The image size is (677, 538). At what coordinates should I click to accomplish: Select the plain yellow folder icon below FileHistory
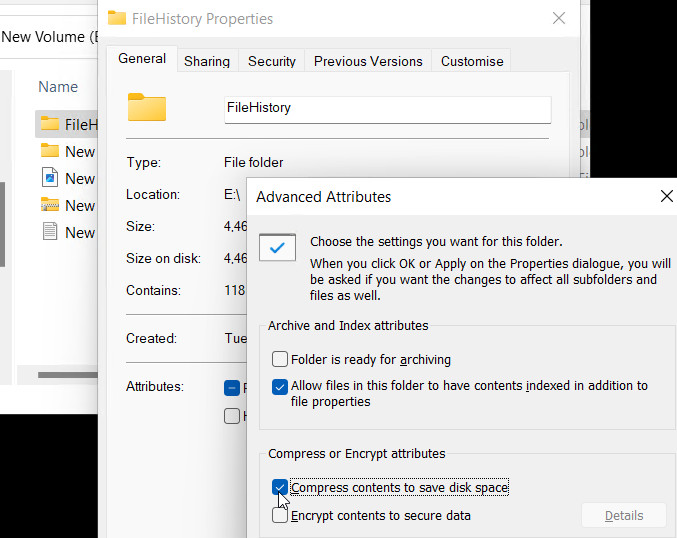click(50, 151)
